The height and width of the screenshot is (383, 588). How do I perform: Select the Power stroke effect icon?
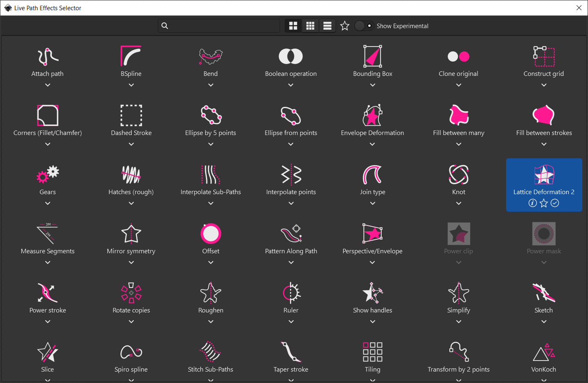pos(48,293)
